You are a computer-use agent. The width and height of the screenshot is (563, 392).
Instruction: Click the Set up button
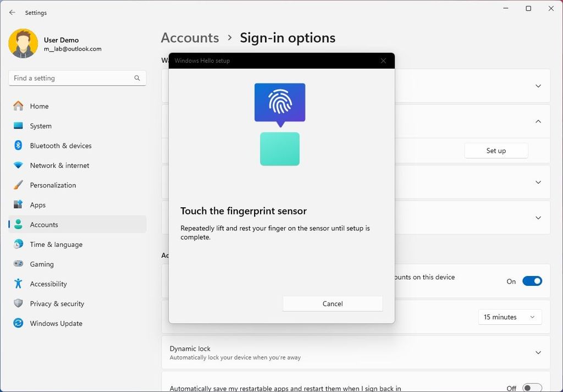[x=495, y=150]
